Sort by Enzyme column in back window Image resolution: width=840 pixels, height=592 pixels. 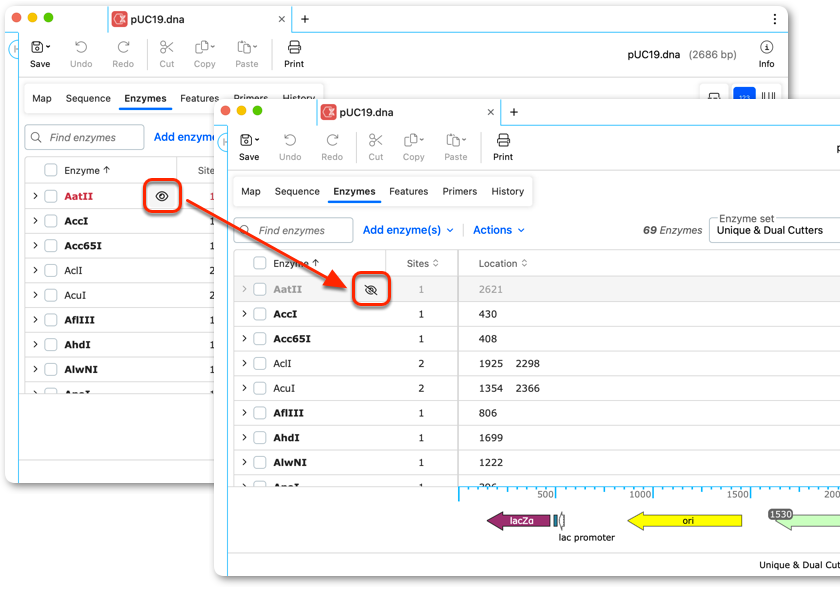point(87,170)
